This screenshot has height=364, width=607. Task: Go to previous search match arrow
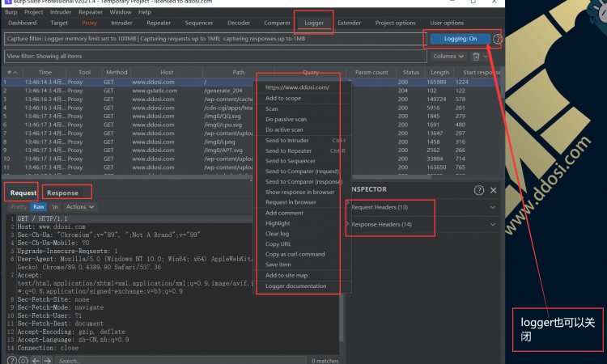(x=35, y=360)
